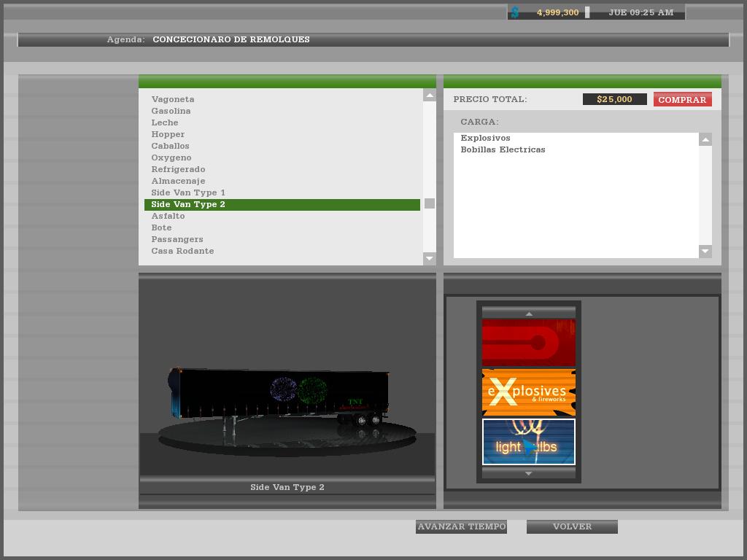Pick Explosivos in the cargo list
Image resolution: width=747 pixels, height=560 pixels.
(x=485, y=138)
